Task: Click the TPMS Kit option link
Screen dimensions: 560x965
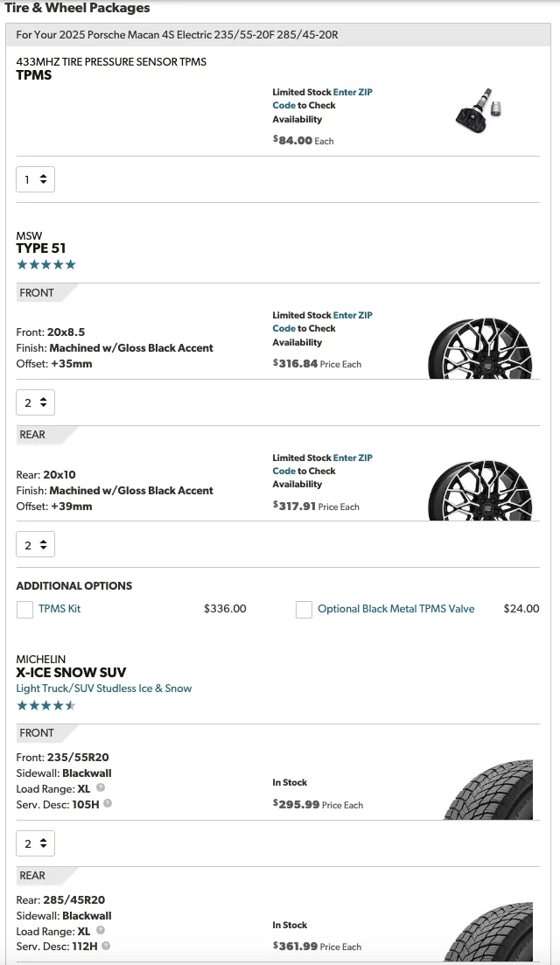Action: [x=59, y=609]
